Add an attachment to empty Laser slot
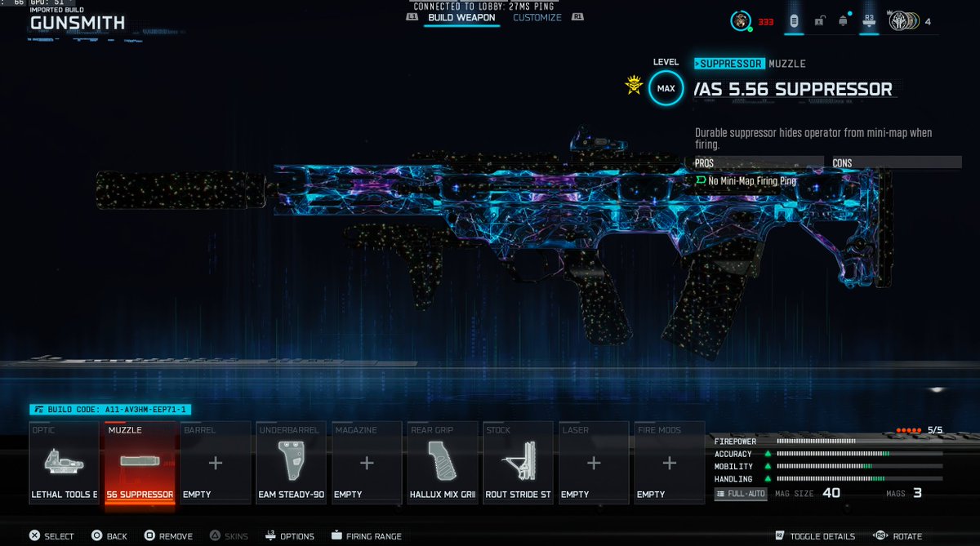Screen dimensions: 980x546 point(594,463)
